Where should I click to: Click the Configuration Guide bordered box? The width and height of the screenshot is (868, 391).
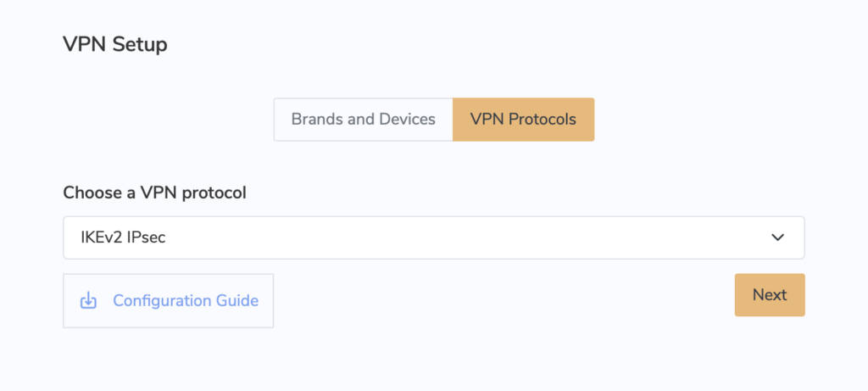169,301
